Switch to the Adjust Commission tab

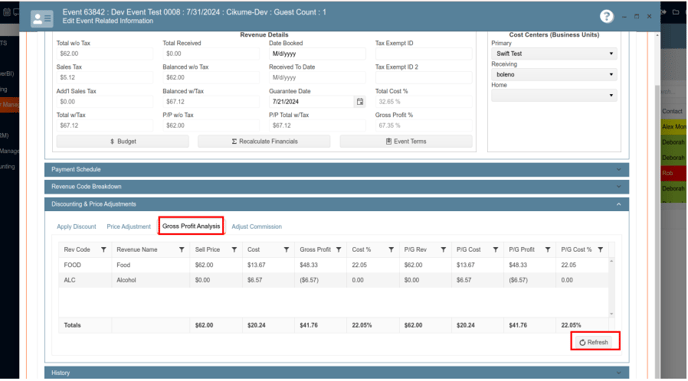point(257,226)
